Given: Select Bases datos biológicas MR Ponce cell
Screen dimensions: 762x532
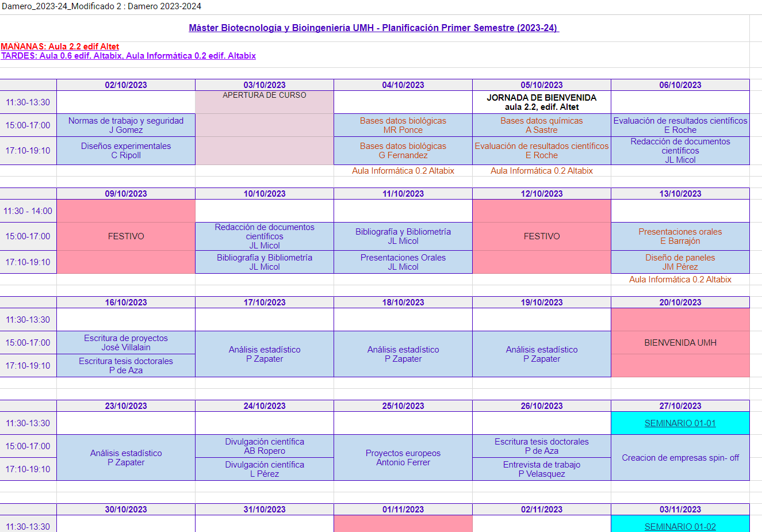Looking at the screenshot, I should pyautogui.click(x=403, y=125).
